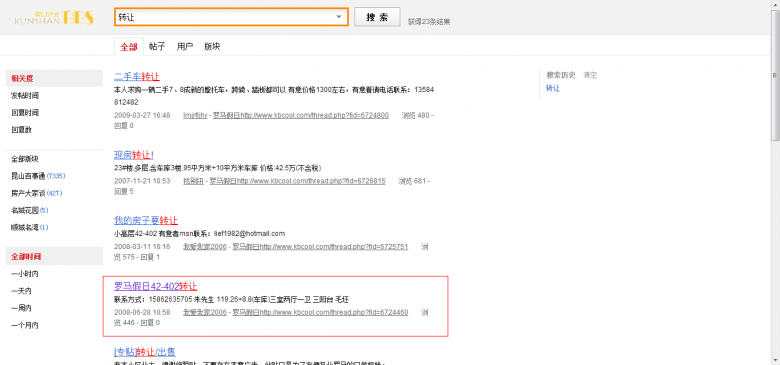This screenshot has width=780, height=365.
Task: Clear search history with 清空
Action: [590, 76]
